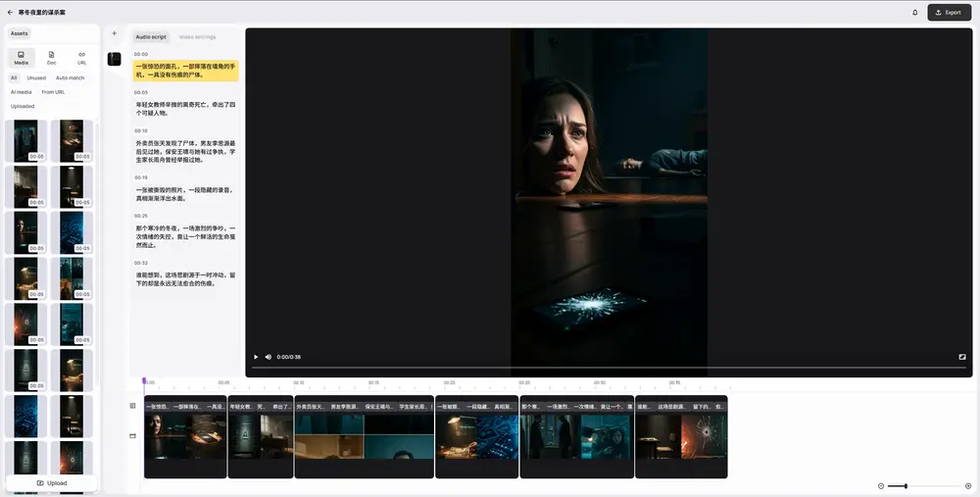Filter assets by Unused
The image size is (980, 497).
click(x=36, y=77)
